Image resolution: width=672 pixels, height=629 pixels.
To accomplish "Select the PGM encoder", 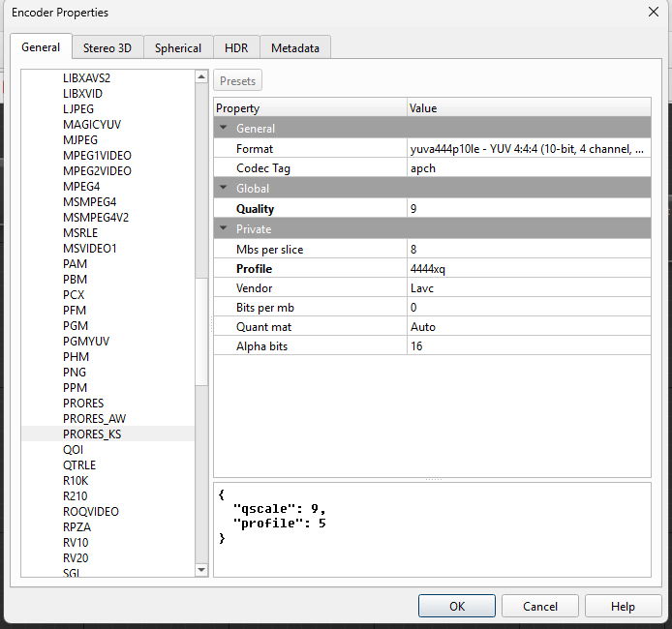I will point(76,325).
